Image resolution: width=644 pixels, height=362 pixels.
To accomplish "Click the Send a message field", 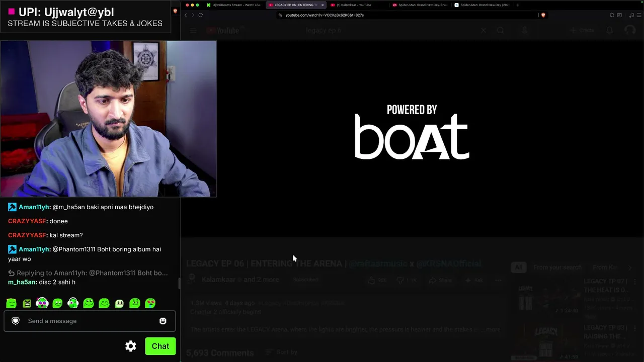I will 90,321.
